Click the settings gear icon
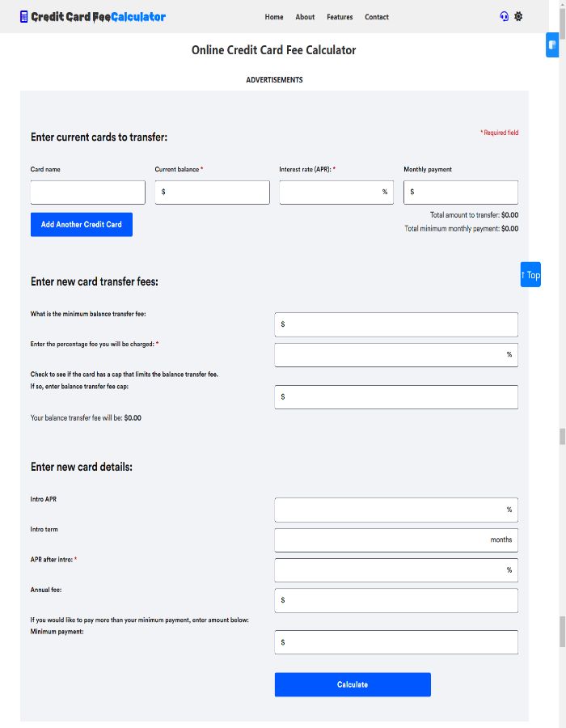 point(518,17)
